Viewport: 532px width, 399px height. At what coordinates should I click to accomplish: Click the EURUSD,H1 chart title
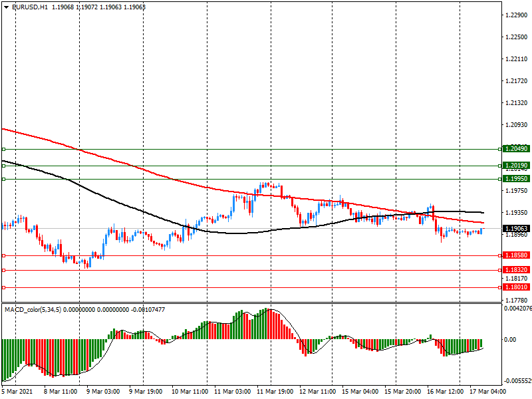click(x=30, y=7)
